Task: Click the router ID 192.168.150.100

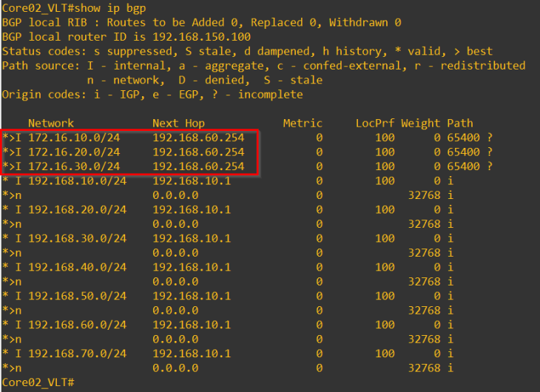Action: point(202,37)
